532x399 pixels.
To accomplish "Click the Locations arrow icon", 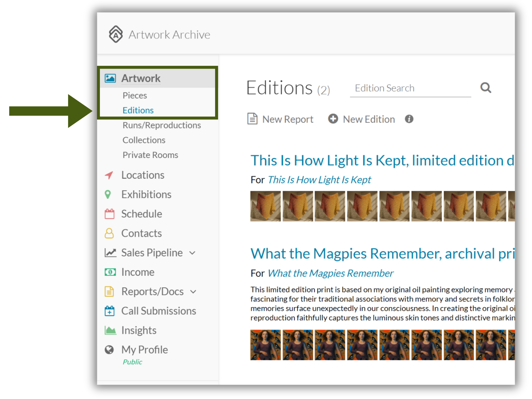I will (x=109, y=175).
